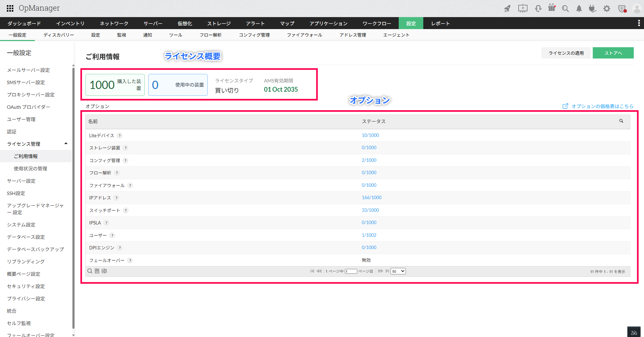Go to the previous table page

[x=319, y=271]
